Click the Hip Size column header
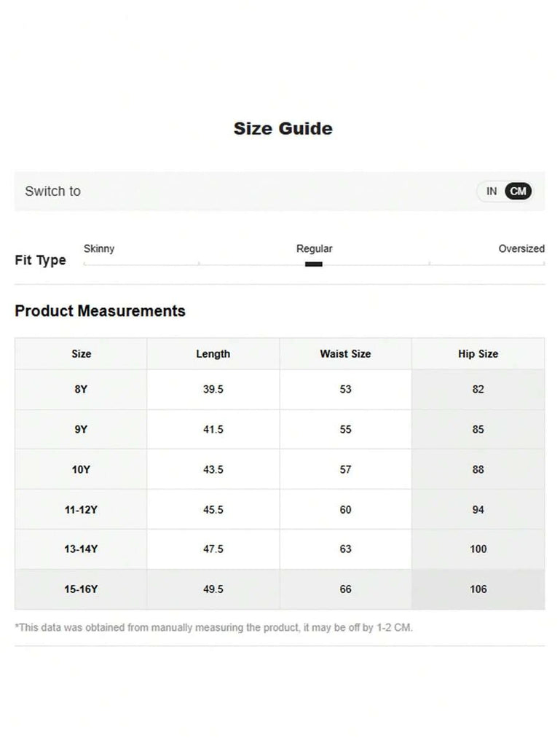 click(478, 354)
